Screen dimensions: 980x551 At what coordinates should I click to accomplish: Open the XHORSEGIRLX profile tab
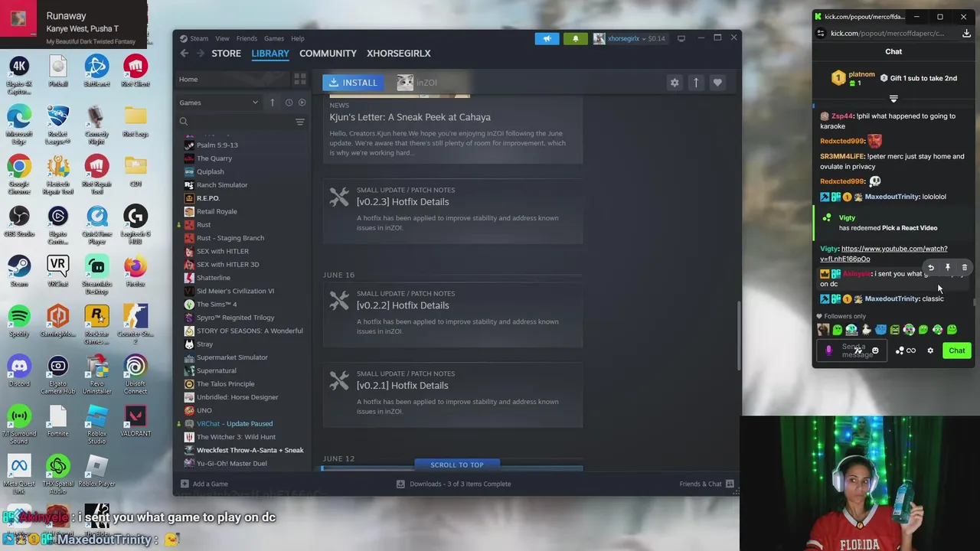pos(399,54)
